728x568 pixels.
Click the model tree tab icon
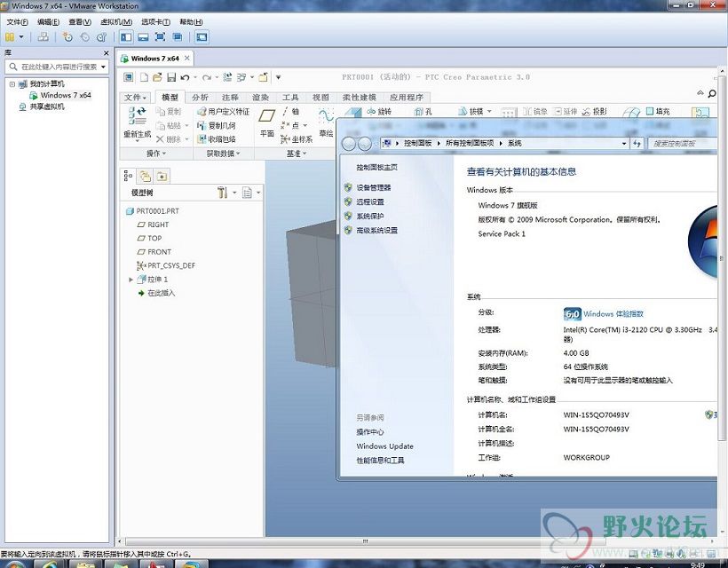(x=129, y=176)
